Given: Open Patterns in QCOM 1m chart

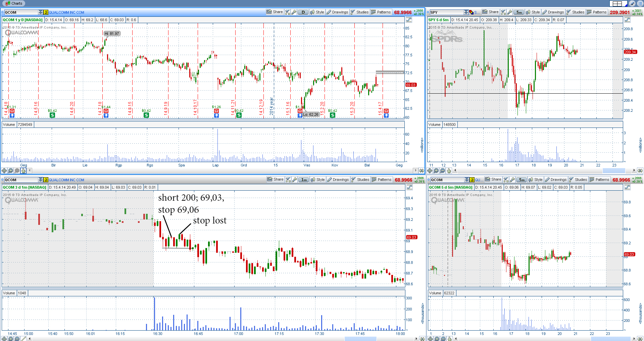Looking at the screenshot, I should click(382, 180).
